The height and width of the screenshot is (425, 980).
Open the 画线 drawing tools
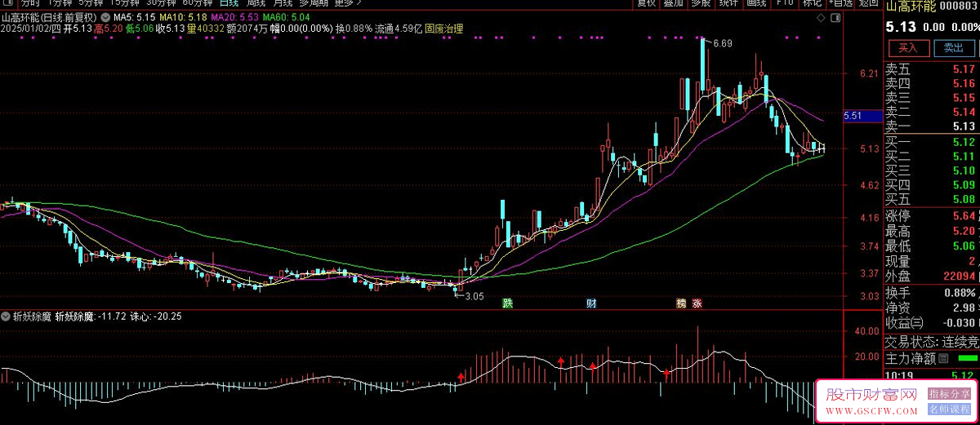click(756, 3)
